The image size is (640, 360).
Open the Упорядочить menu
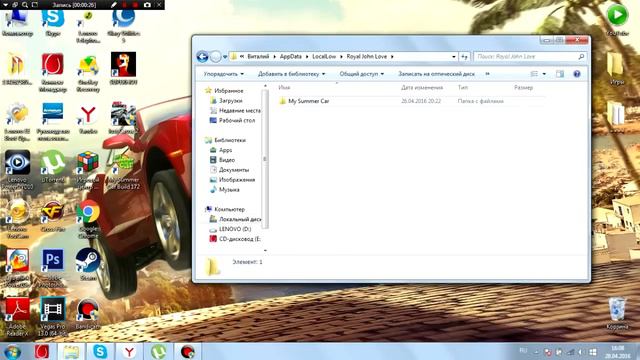pyautogui.click(x=224, y=74)
